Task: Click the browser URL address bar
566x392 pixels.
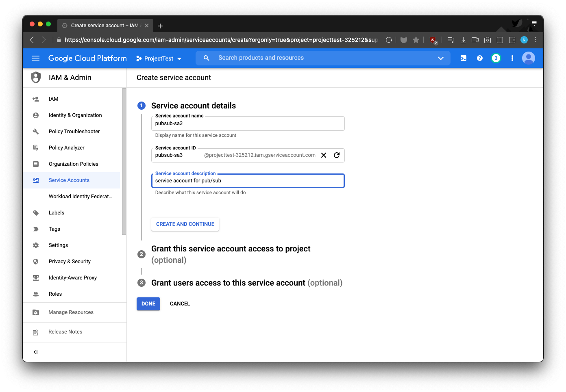Action: 221,40
